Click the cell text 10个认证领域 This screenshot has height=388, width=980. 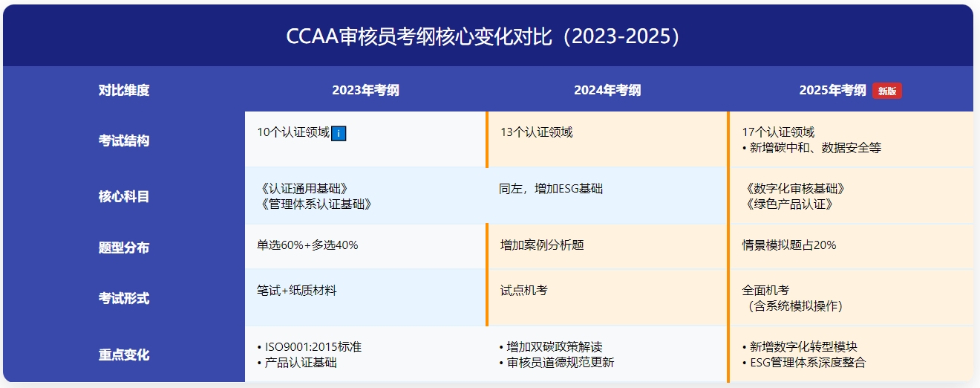pyautogui.click(x=293, y=133)
